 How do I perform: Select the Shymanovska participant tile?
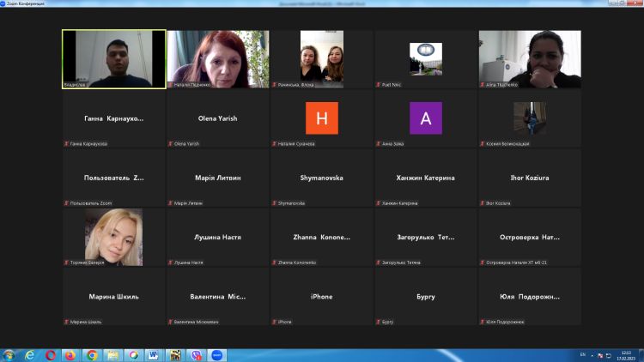322,178
